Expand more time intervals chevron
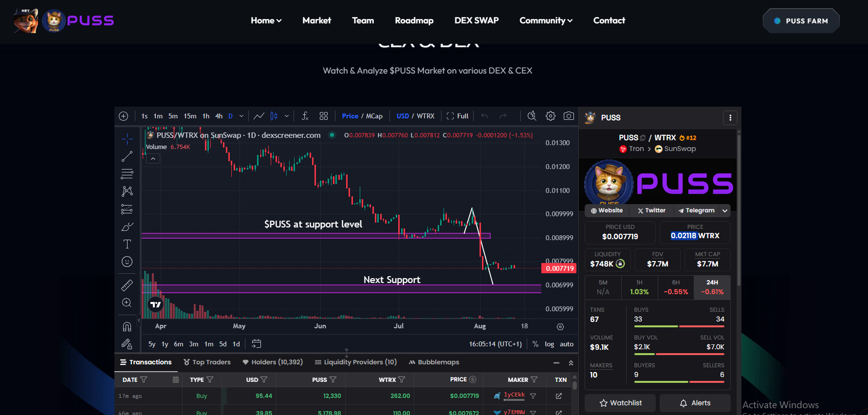Screen dimensions: 868x415 click(241, 116)
